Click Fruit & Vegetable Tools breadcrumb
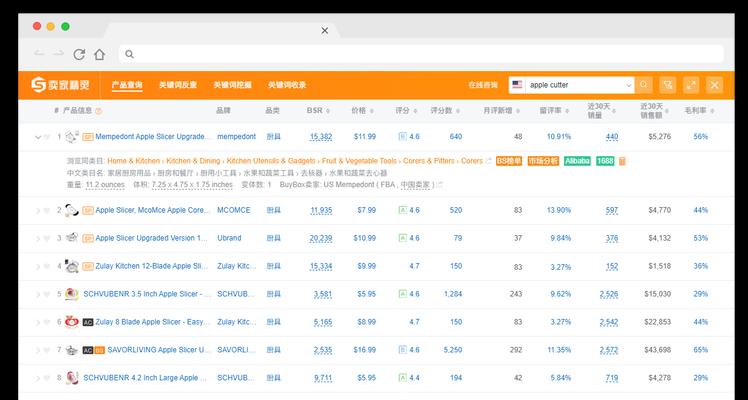 pyautogui.click(x=359, y=161)
